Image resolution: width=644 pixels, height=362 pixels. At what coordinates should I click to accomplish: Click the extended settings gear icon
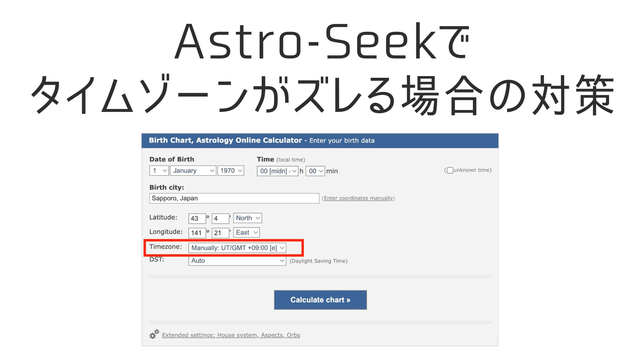154,334
